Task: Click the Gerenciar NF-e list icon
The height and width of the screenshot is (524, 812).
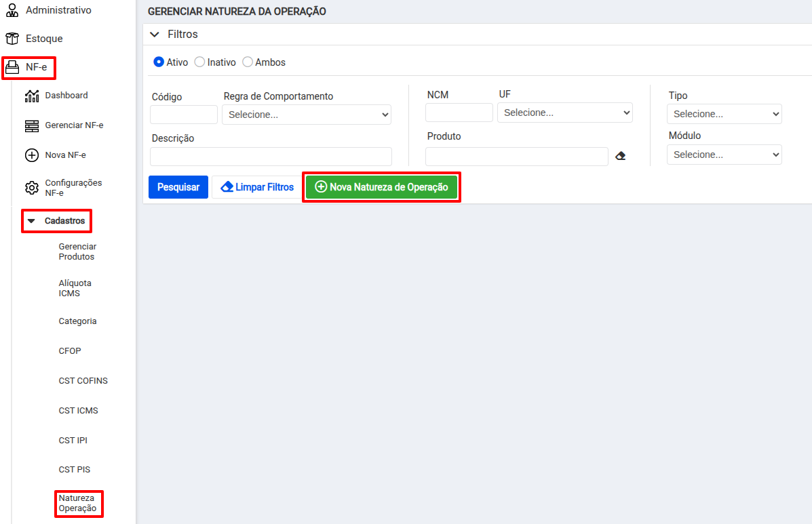Action: (x=32, y=125)
